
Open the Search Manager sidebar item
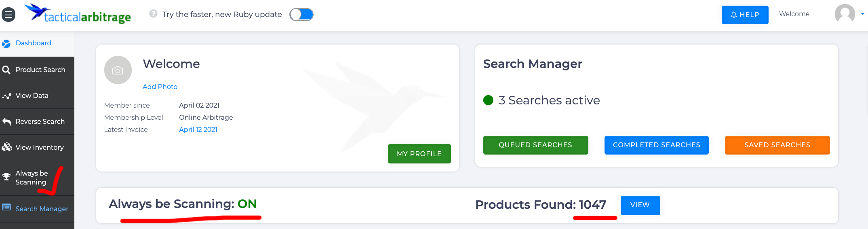point(42,209)
